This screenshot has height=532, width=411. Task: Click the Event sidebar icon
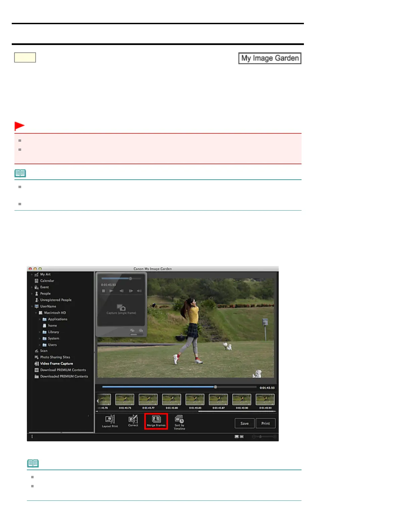[x=37, y=287]
